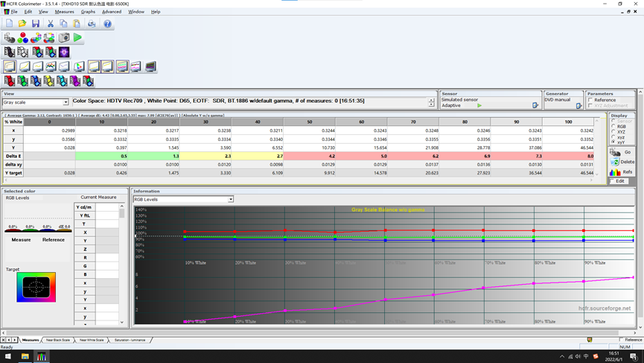Click the Save file toolbar icon
The width and height of the screenshot is (644, 363).
pos(35,24)
